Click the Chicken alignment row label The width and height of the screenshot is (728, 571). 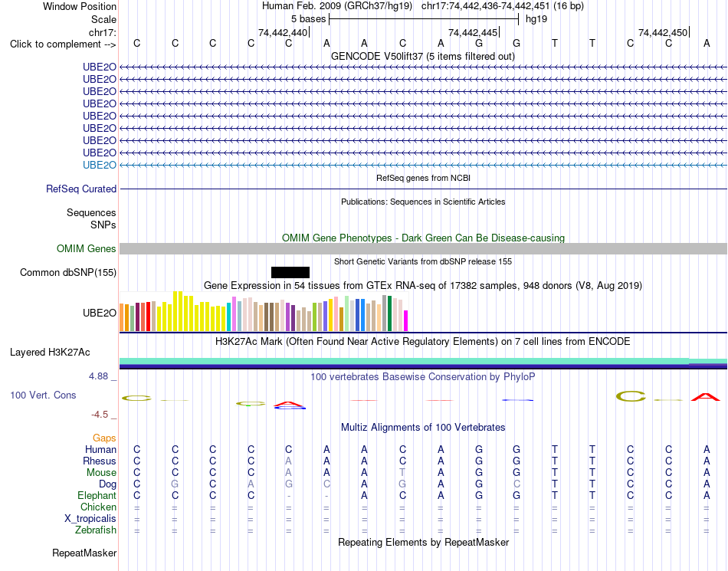(x=98, y=507)
